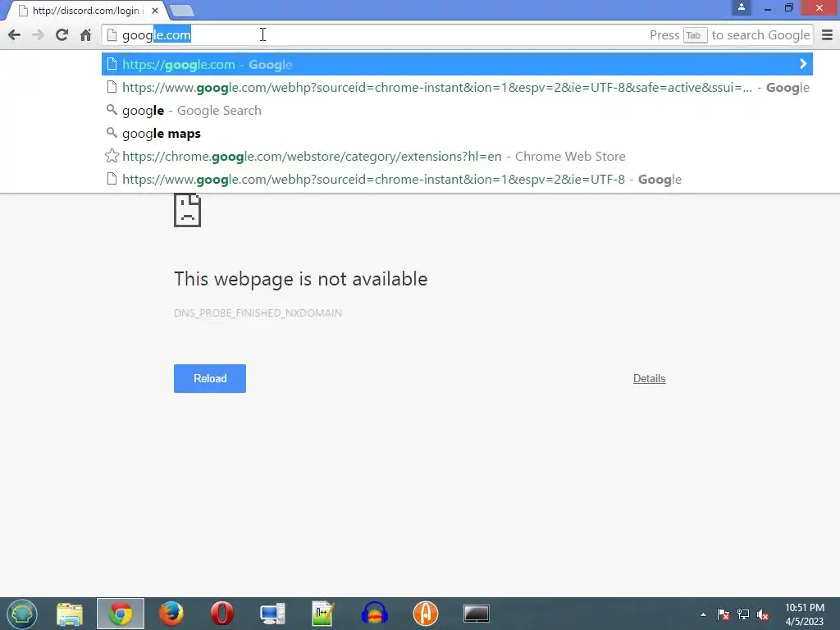Click the Chrome taskbar icon
The image size is (840, 630).
point(121,614)
